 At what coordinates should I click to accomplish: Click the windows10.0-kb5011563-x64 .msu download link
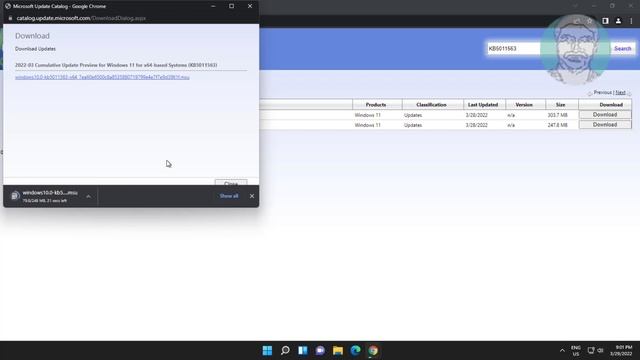tap(102, 77)
